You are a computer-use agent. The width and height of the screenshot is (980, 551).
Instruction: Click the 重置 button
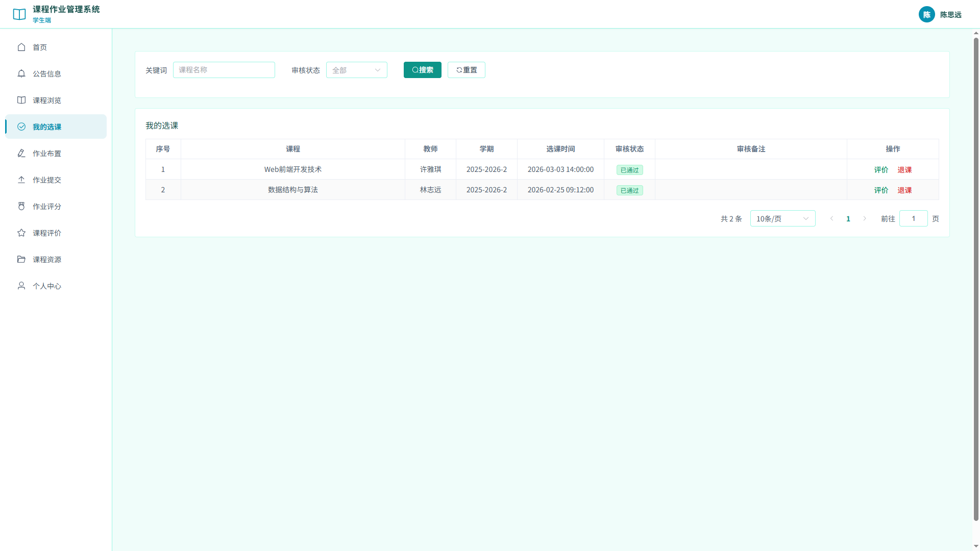(467, 70)
